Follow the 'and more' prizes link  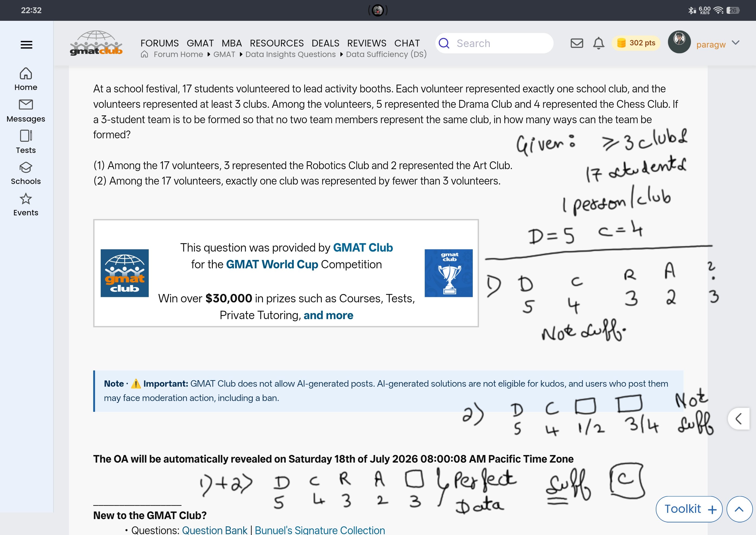[328, 315]
